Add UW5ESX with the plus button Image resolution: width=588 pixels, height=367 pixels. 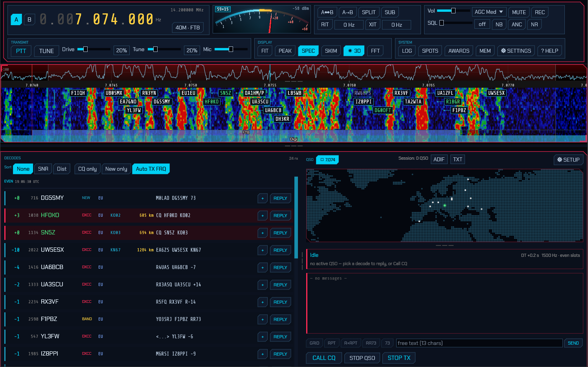coord(263,250)
